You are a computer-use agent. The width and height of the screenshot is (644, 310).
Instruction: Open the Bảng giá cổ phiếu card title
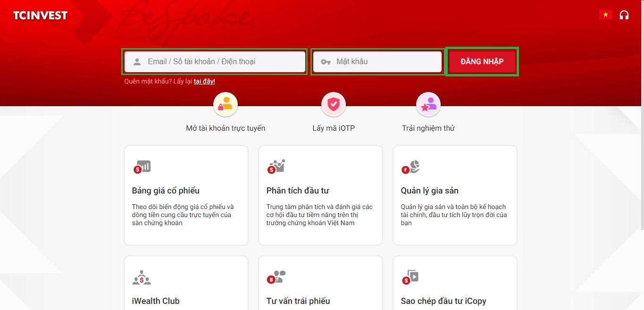click(166, 191)
